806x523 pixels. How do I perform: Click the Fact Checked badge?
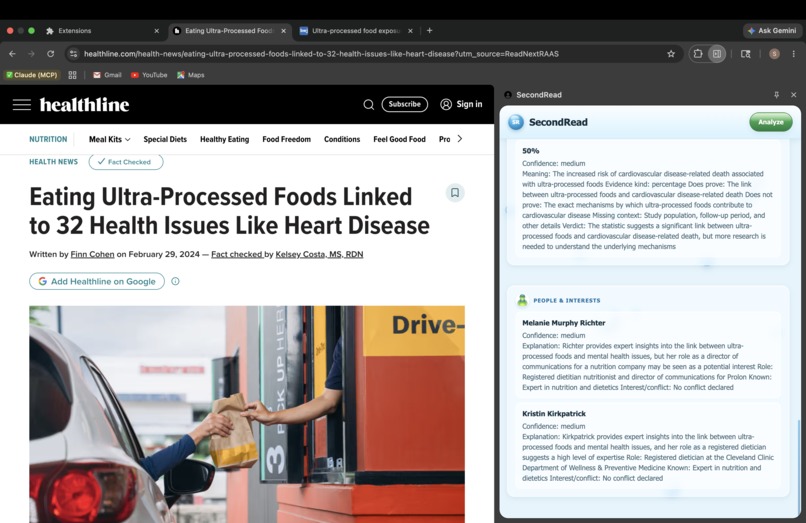(126, 161)
